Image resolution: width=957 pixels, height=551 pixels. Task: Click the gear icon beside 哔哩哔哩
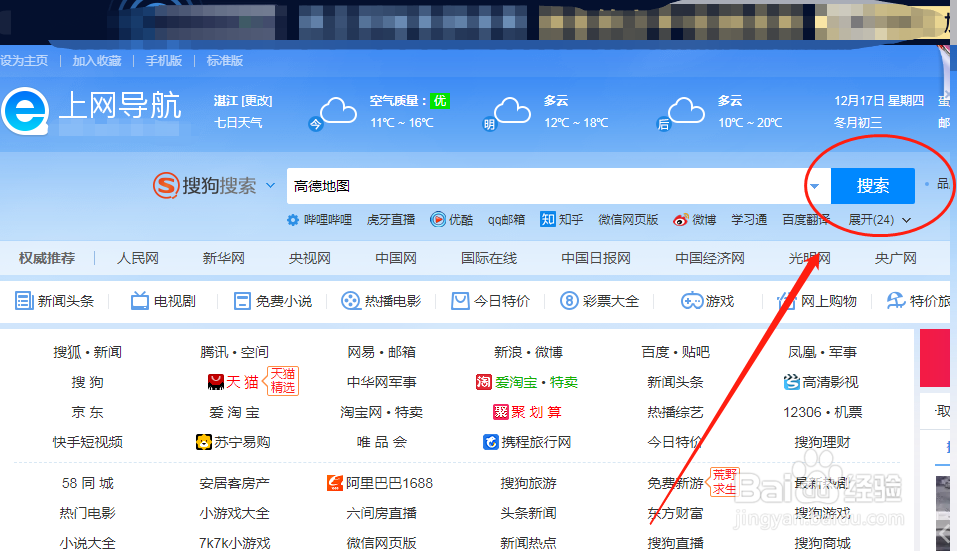293,220
